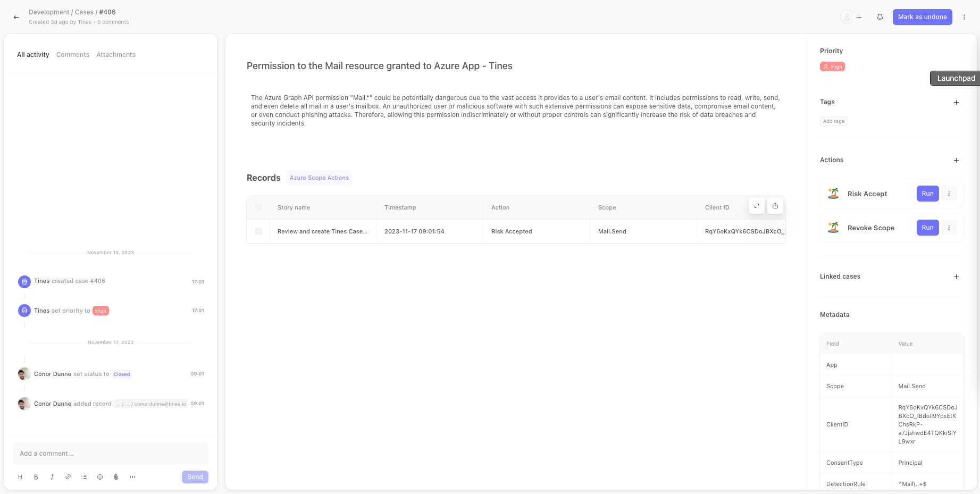This screenshot has width=980, height=494.
Task: Click Tines icon on created case entry
Action: [x=24, y=281]
